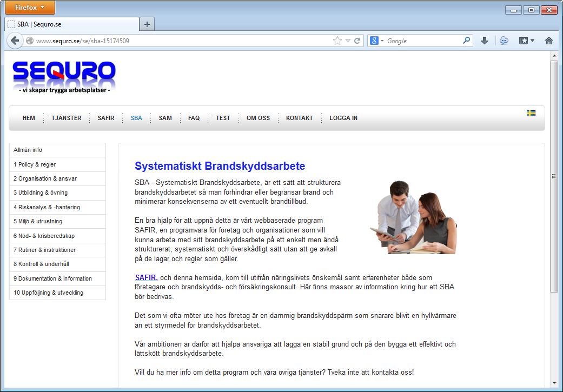Minimize the Firefox window
Viewport: 563px width, 392px height.
(513, 10)
